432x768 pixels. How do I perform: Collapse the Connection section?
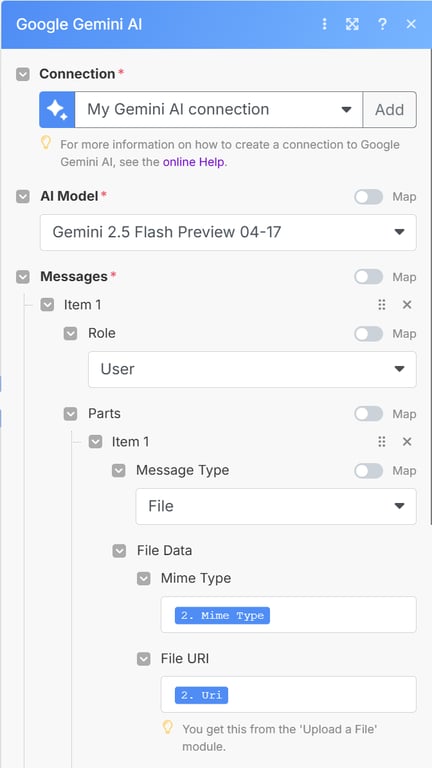coord(23,74)
